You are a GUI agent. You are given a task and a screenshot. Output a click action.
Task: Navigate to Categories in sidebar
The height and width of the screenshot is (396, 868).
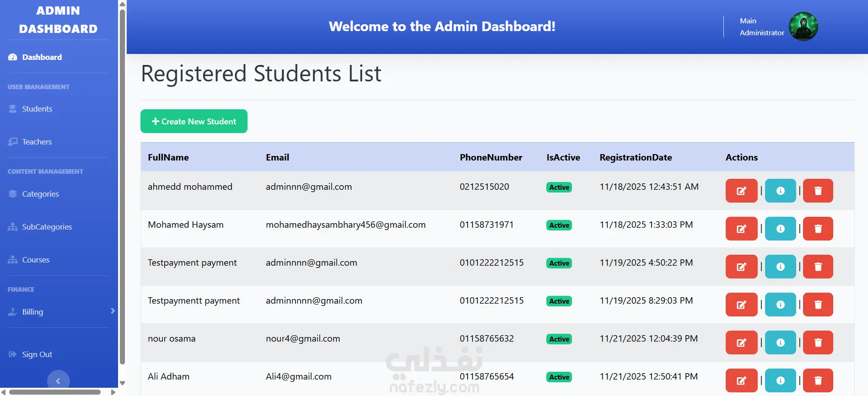coord(40,194)
